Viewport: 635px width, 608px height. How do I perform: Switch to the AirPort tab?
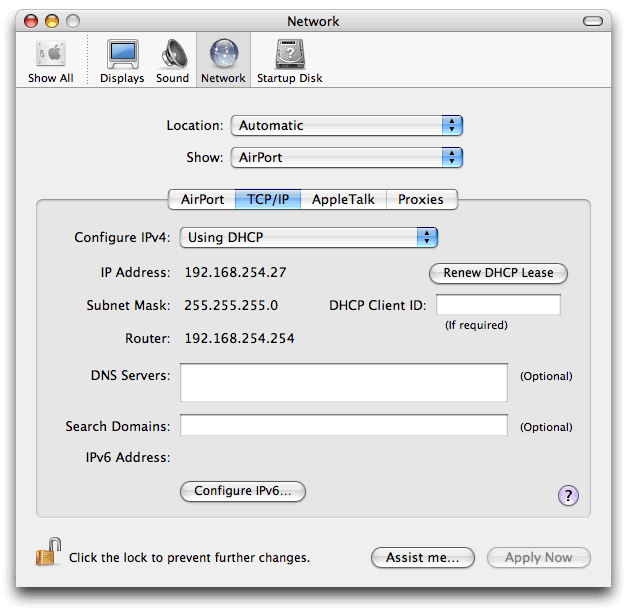click(x=202, y=199)
